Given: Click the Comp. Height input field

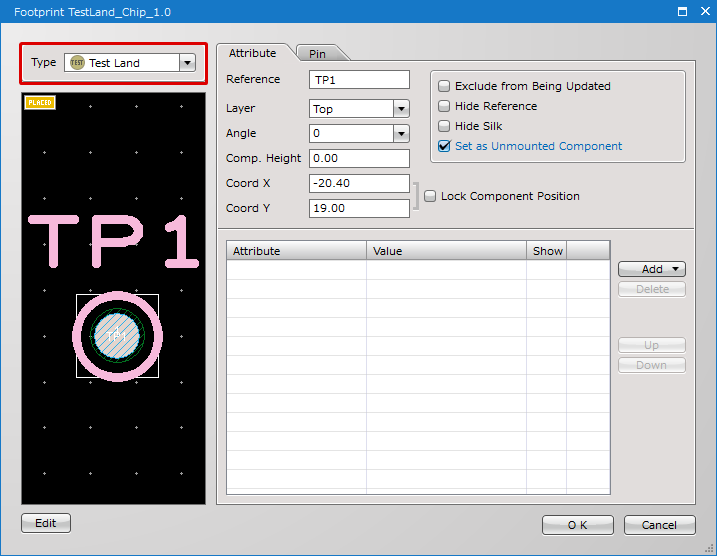Looking at the screenshot, I should click(x=359, y=158).
